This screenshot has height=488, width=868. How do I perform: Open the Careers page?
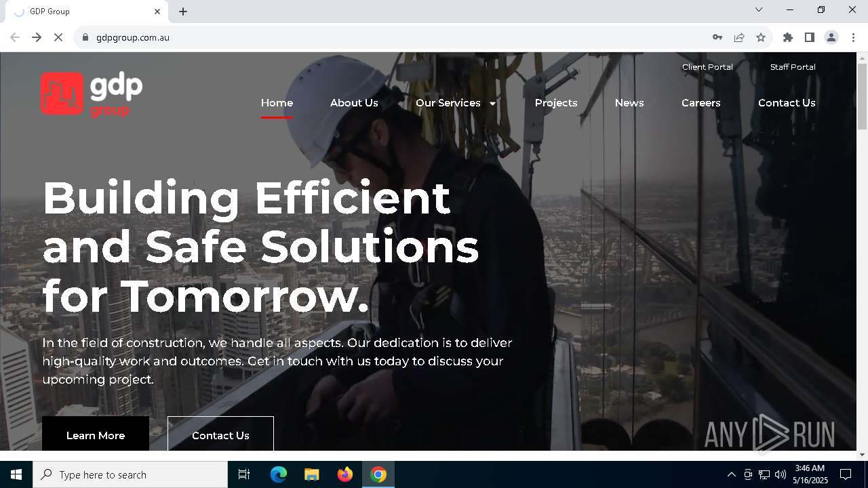[701, 103]
